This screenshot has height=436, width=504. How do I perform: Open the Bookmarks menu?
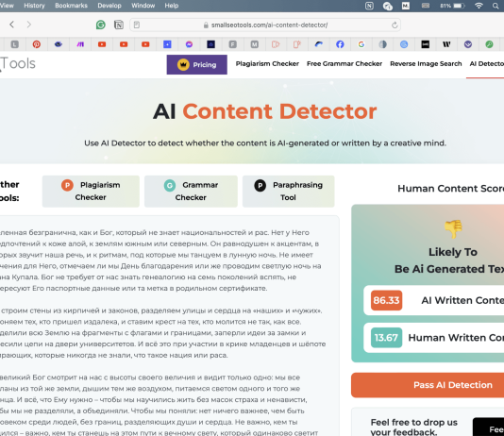tap(71, 6)
